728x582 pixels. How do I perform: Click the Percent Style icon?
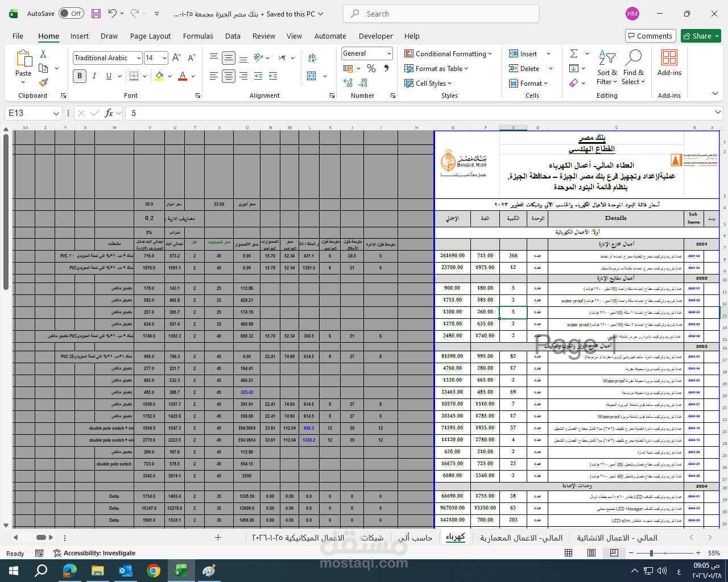[x=371, y=68]
